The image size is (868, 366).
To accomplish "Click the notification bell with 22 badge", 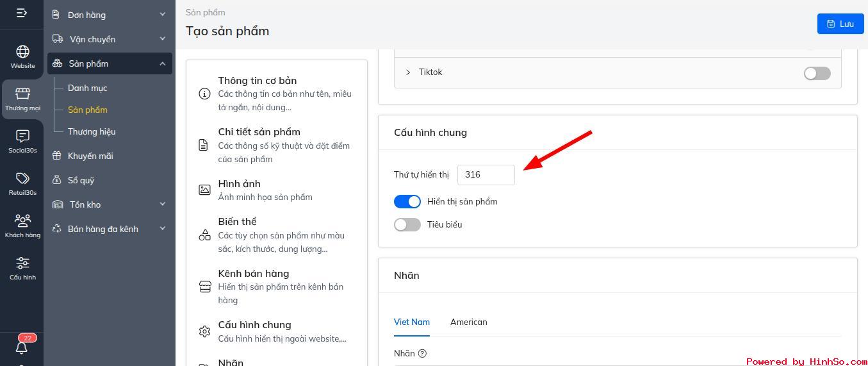I will (x=22, y=347).
